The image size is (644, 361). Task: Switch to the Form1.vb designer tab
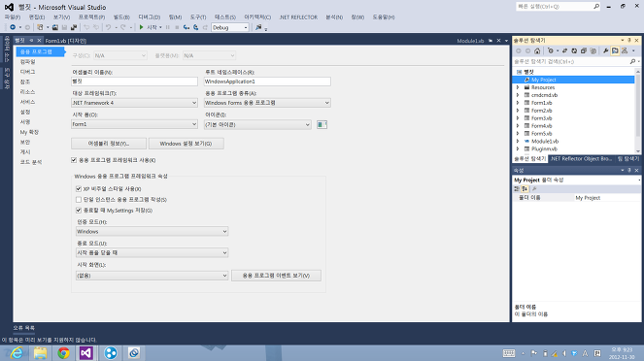point(66,41)
